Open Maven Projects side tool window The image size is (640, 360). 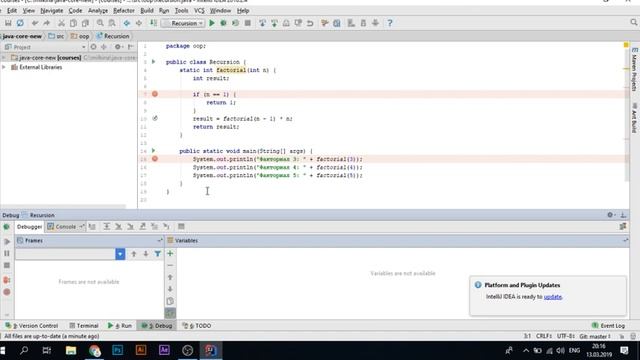pos(634,69)
